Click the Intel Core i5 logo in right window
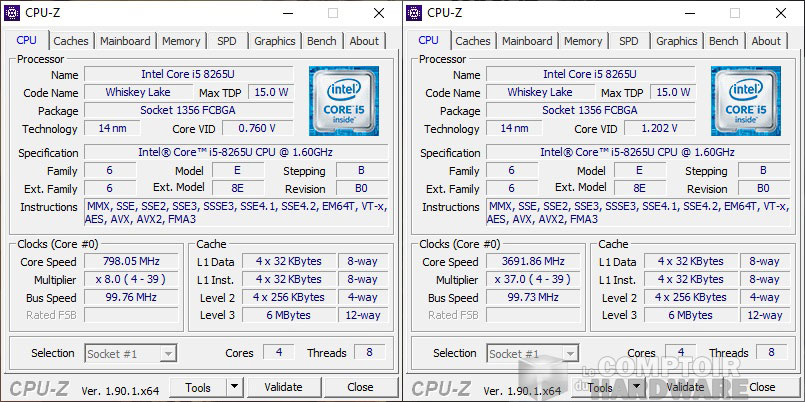805x402 pixels. (x=745, y=101)
